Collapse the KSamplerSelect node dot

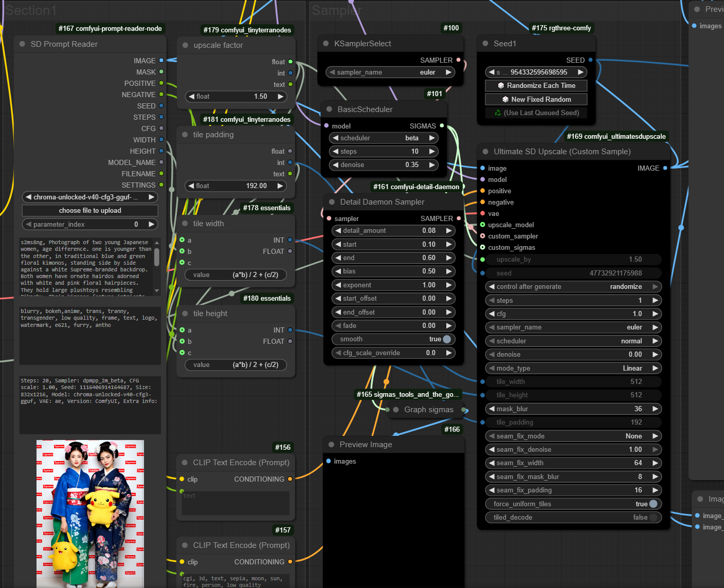(x=326, y=44)
